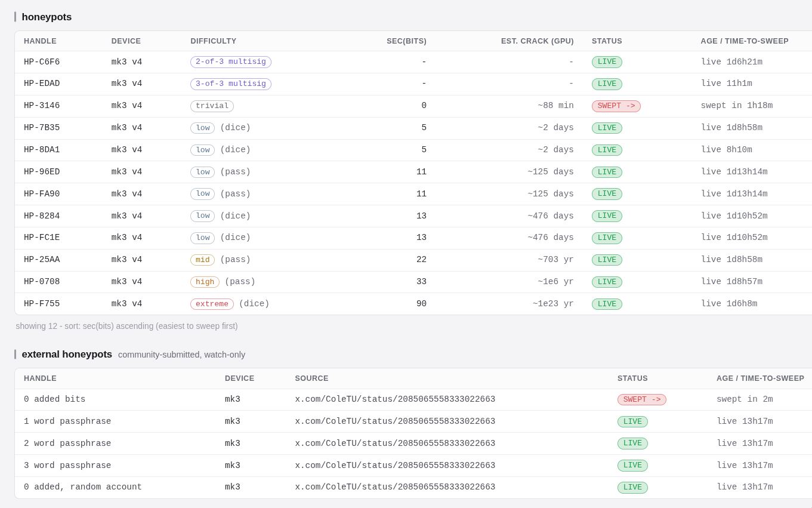Click the "low" badge in the HP-7B35 row
The height and width of the screenshot is (508, 812).
(x=202, y=128)
